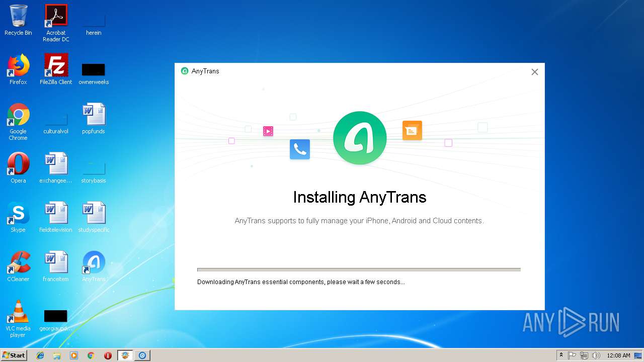Click the blue phone icon in installer
Image resolution: width=644 pixels, height=362 pixels.
coord(300,149)
